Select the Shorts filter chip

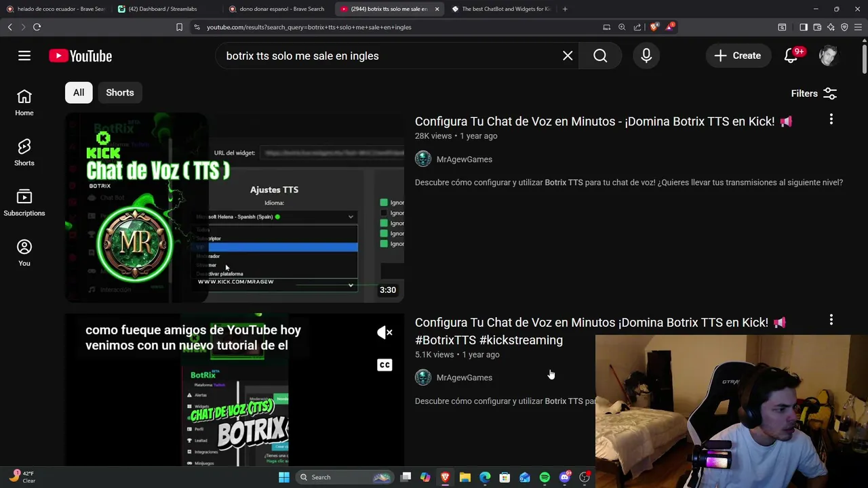(120, 93)
